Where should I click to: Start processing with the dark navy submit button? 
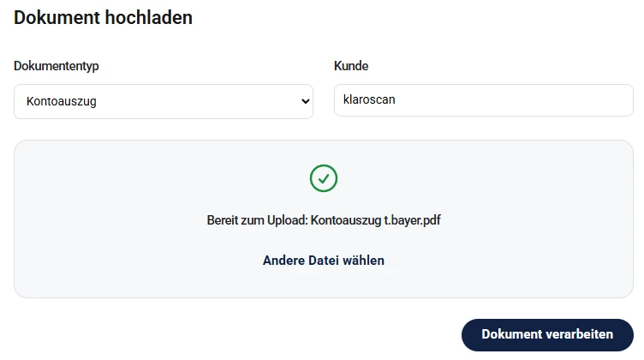point(546,334)
